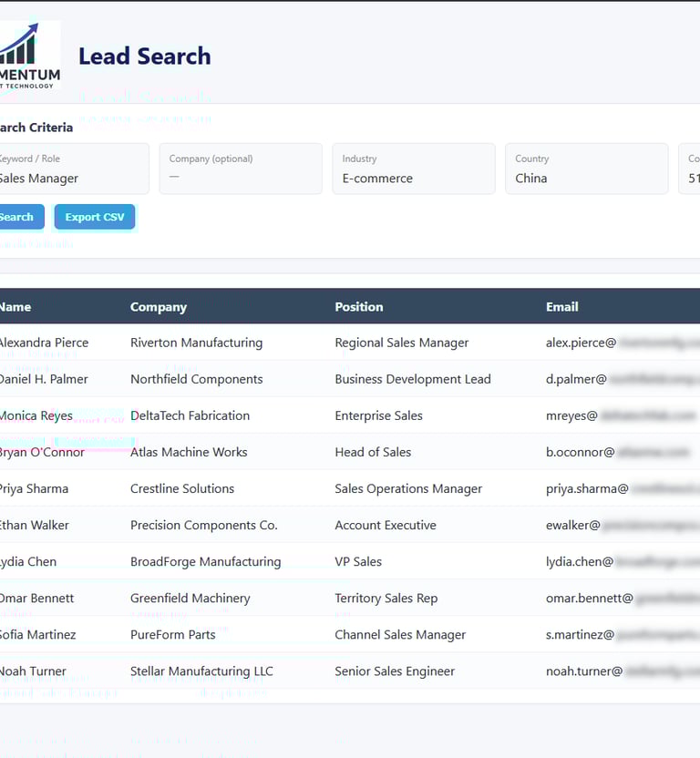Click the omar.bennett@ email cell

(623, 598)
